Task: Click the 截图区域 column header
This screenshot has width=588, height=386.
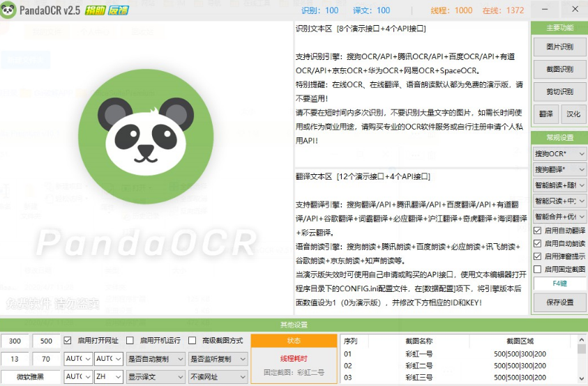Action: coord(520,341)
